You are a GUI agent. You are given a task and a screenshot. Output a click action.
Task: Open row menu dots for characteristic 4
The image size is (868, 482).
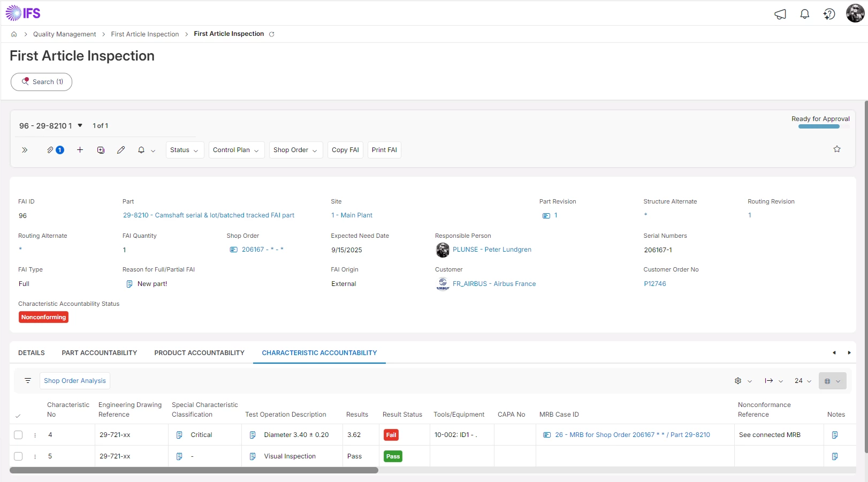[x=35, y=435]
